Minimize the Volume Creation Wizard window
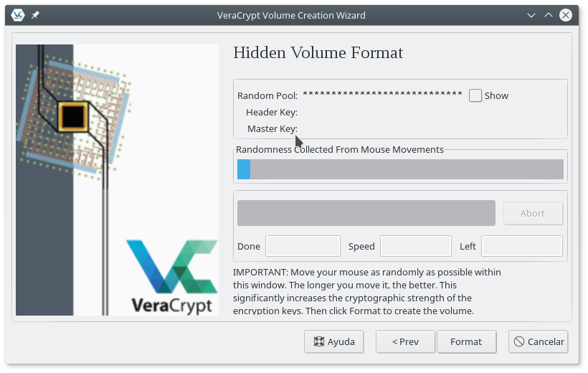The image size is (588, 373). click(531, 15)
